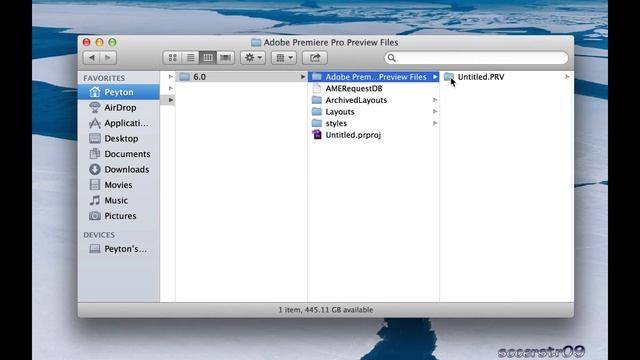Click the Documents sidebar icon
The width and height of the screenshot is (640, 360).
[95, 154]
